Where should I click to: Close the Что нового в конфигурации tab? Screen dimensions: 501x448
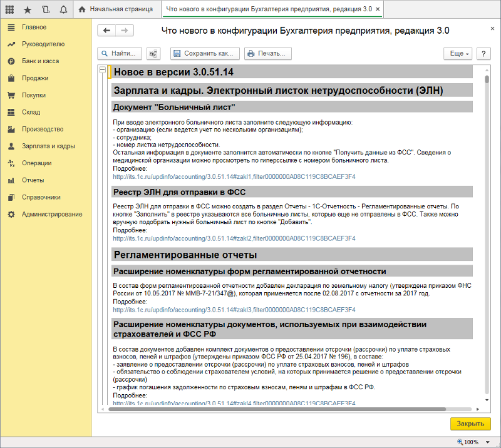(378, 9)
